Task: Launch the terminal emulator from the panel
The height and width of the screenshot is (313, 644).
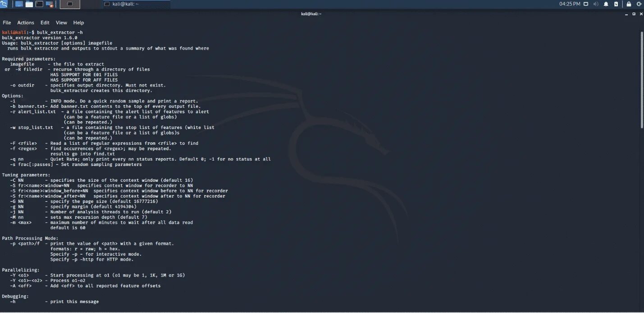Action: click(x=39, y=4)
